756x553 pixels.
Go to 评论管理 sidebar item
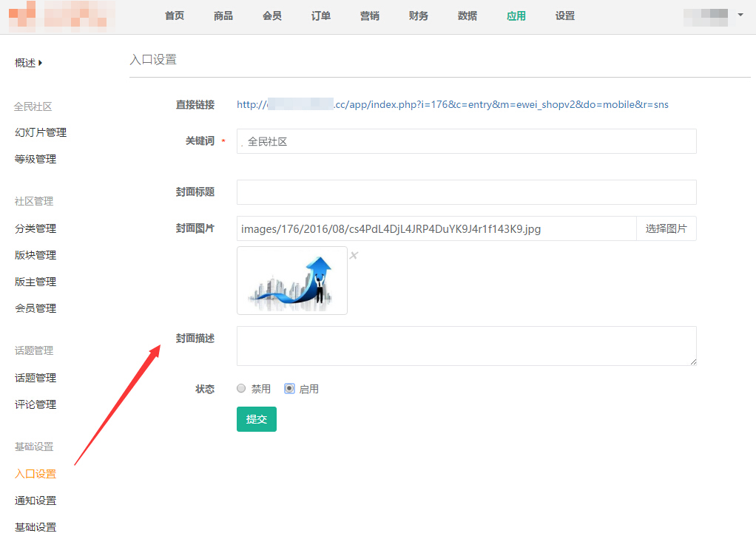coord(36,405)
